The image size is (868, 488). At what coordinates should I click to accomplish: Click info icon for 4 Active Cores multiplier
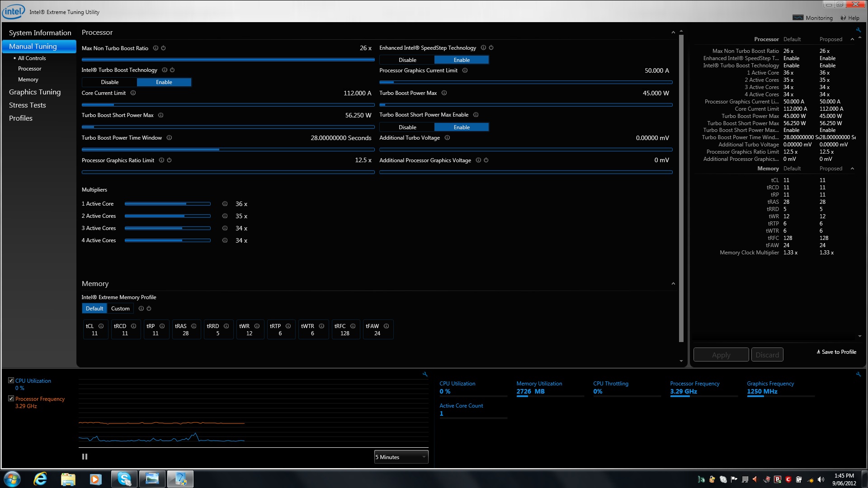[x=225, y=240]
